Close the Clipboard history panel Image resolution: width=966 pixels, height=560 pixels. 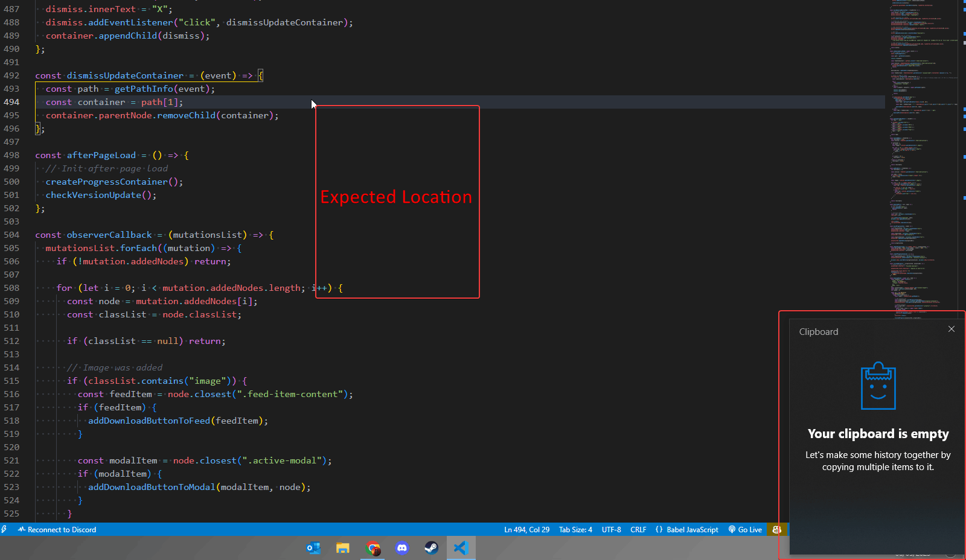[952, 329]
